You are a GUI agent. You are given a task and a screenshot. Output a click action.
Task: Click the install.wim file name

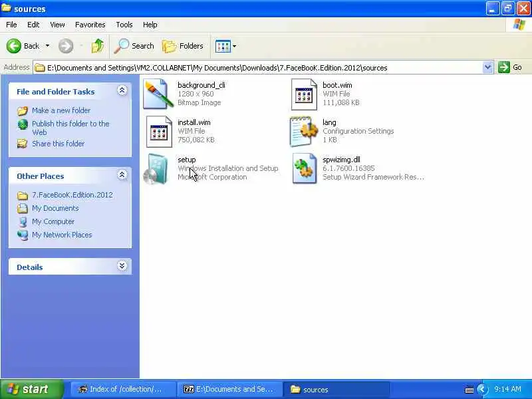[194, 122]
